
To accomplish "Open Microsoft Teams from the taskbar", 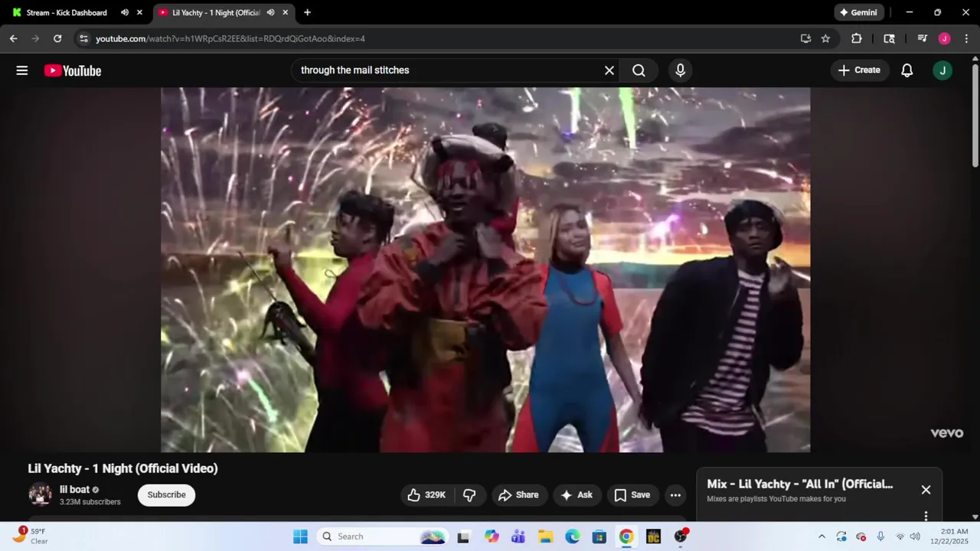I will point(518,536).
